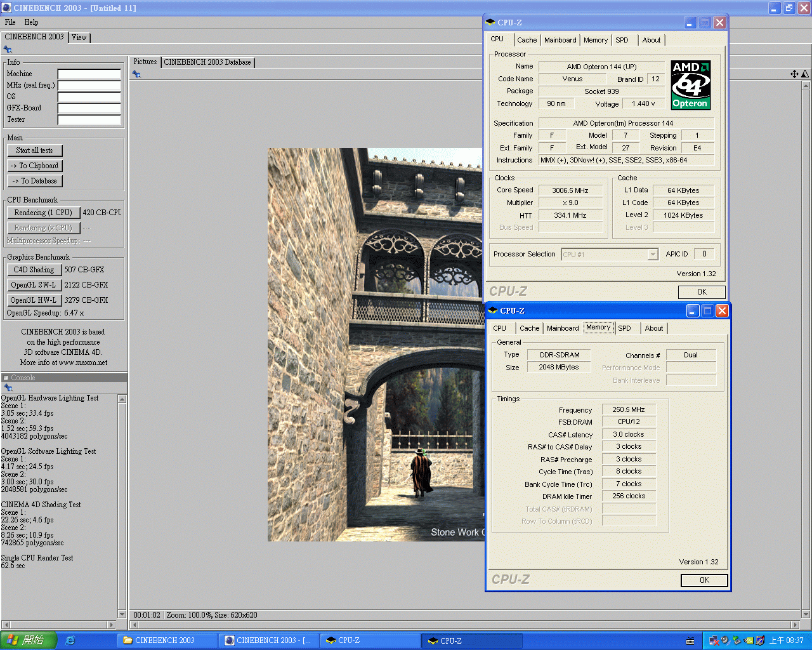Open the Cache tab in the upper CPU-Z window

coord(527,40)
